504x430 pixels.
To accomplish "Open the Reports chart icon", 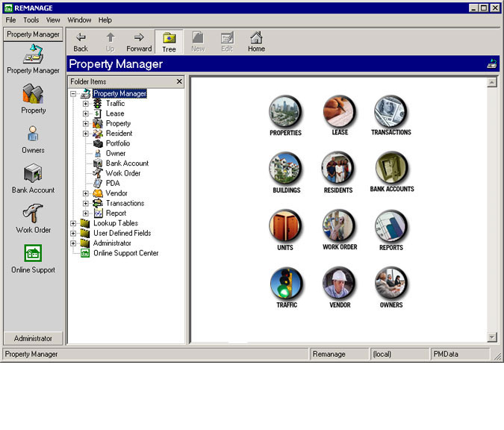I will (x=391, y=226).
